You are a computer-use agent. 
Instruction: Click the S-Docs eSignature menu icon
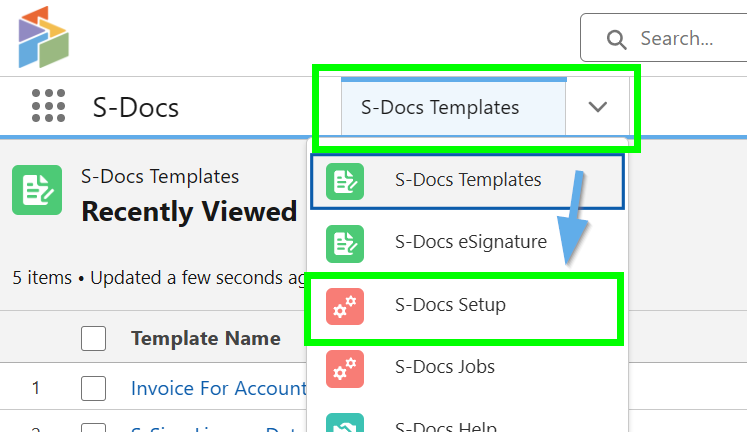[x=345, y=243]
